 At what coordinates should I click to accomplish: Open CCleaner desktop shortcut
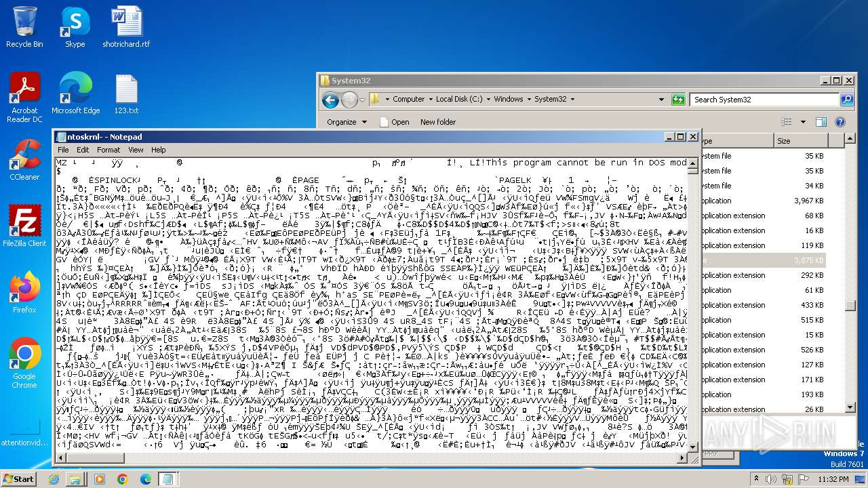[x=24, y=159]
